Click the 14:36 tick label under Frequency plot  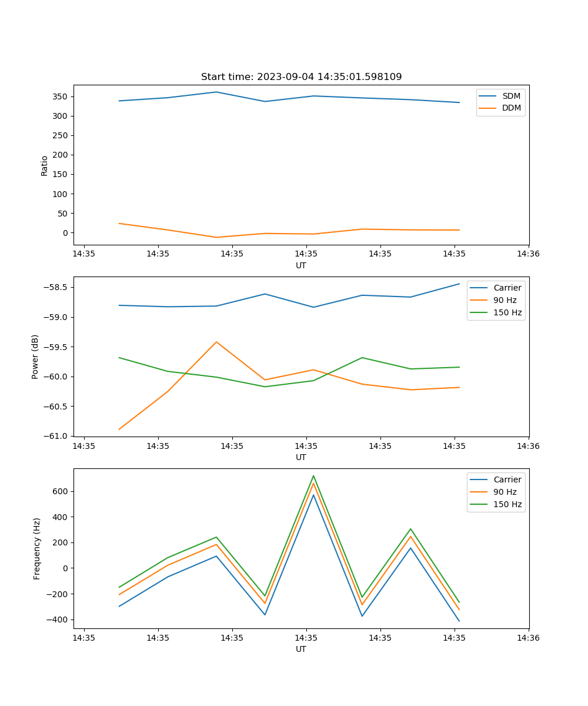click(x=528, y=638)
